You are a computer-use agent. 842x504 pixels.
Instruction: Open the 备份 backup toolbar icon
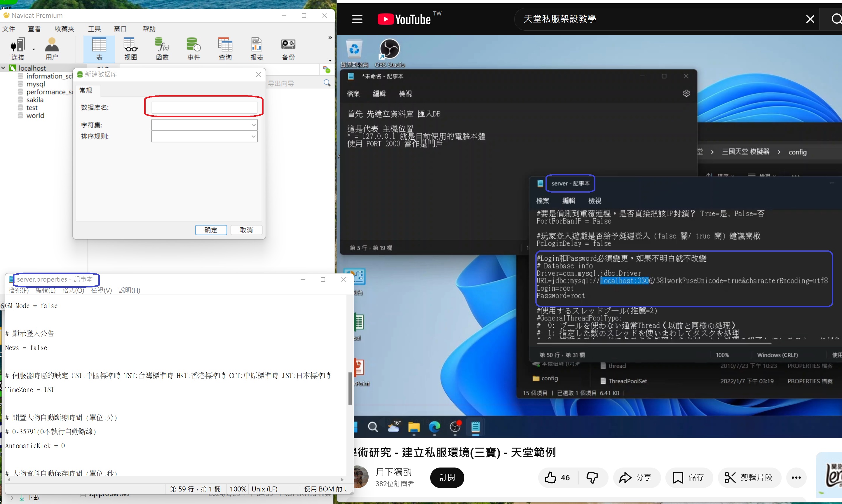[288, 49]
